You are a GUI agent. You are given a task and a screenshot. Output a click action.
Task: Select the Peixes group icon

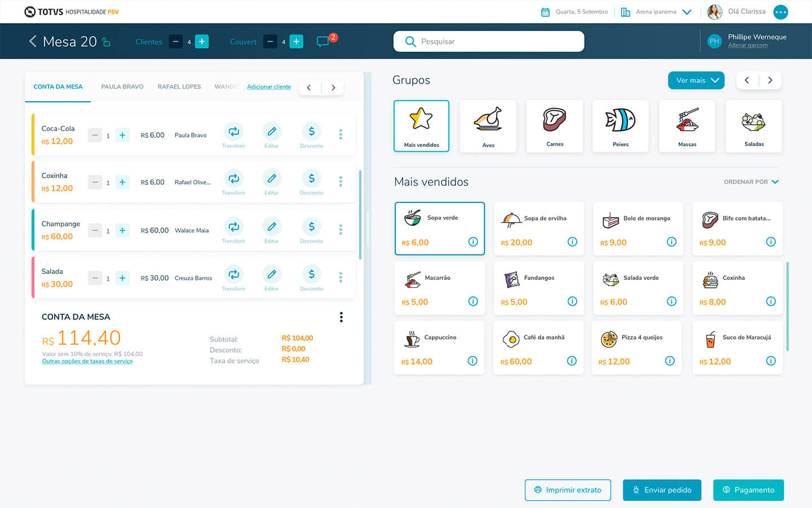pos(620,126)
